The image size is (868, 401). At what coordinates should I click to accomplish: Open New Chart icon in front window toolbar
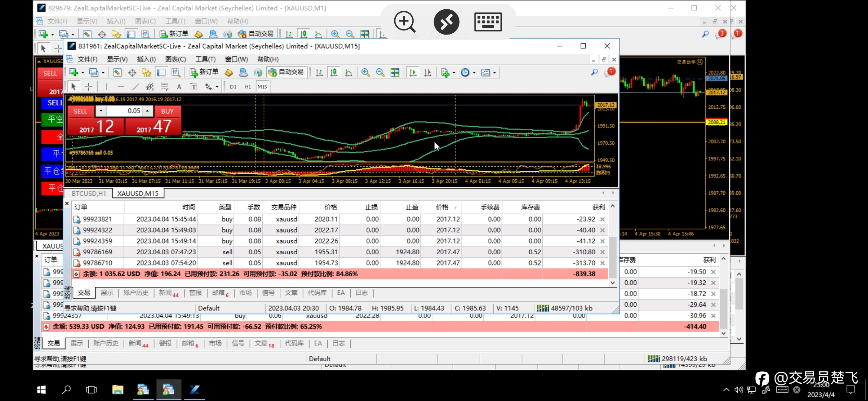(x=73, y=72)
